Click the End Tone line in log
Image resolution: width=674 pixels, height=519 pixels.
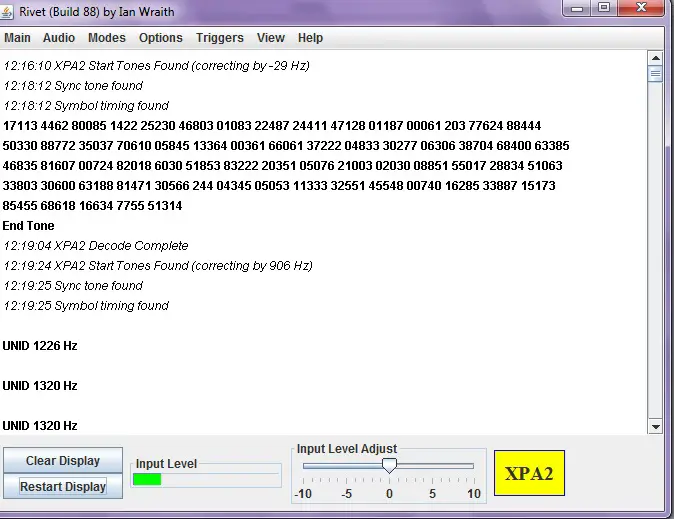point(29,226)
